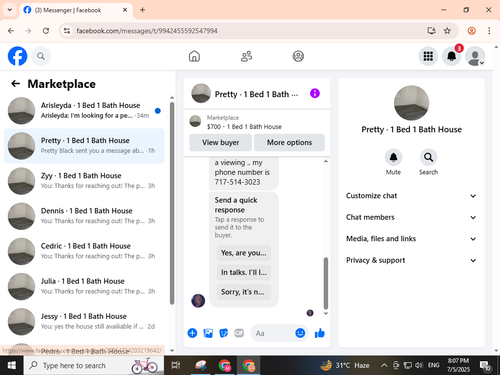Open the Chrome three-dot menu
The image size is (500, 375).
click(x=489, y=31)
